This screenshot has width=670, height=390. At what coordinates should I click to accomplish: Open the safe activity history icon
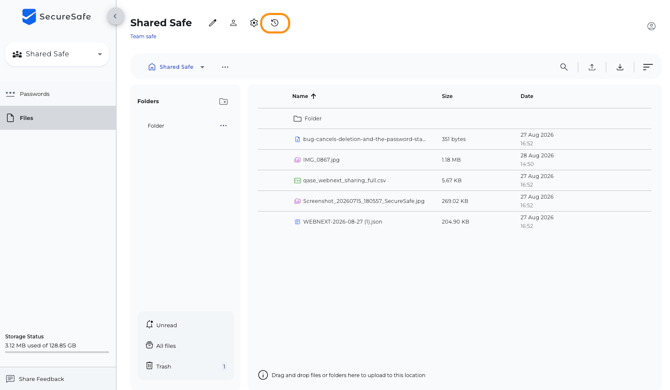tap(275, 23)
